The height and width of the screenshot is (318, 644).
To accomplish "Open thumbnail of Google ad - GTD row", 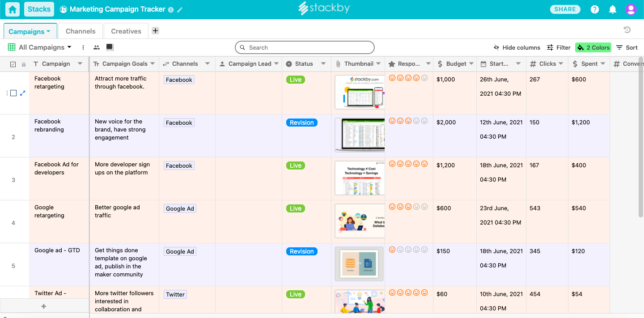I will click(x=360, y=264).
